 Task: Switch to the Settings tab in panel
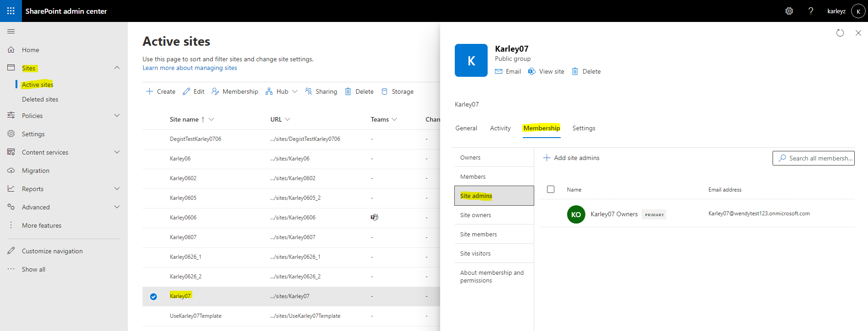(x=584, y=128)
